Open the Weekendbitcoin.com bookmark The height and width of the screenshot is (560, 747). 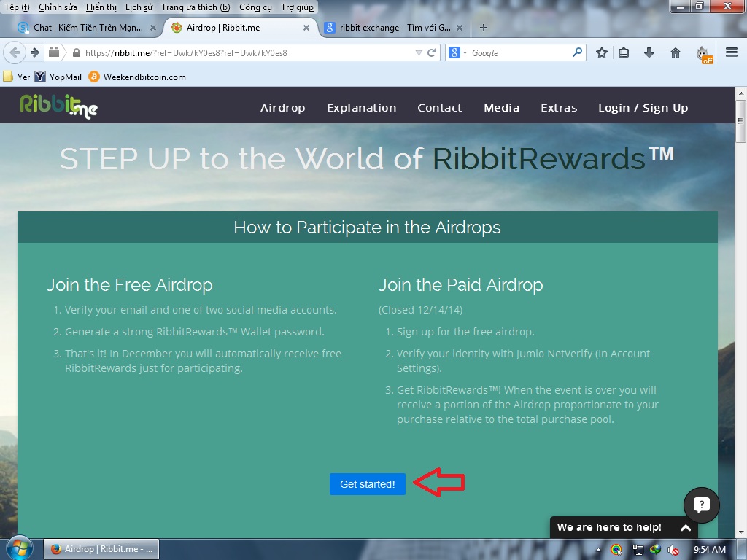point(137,77)
